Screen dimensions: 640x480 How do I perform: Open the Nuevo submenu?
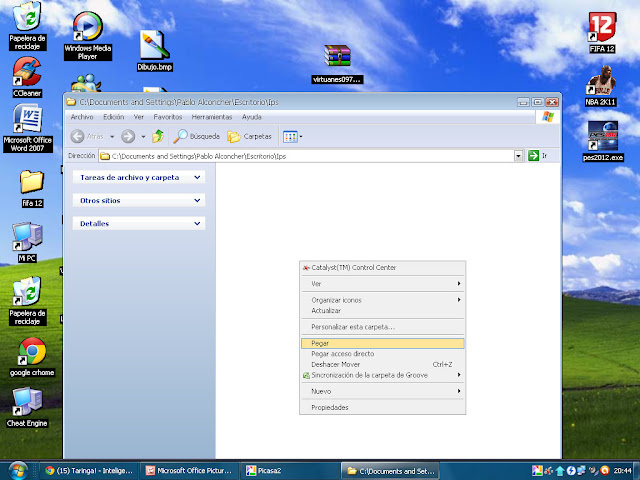pos(382,391)
